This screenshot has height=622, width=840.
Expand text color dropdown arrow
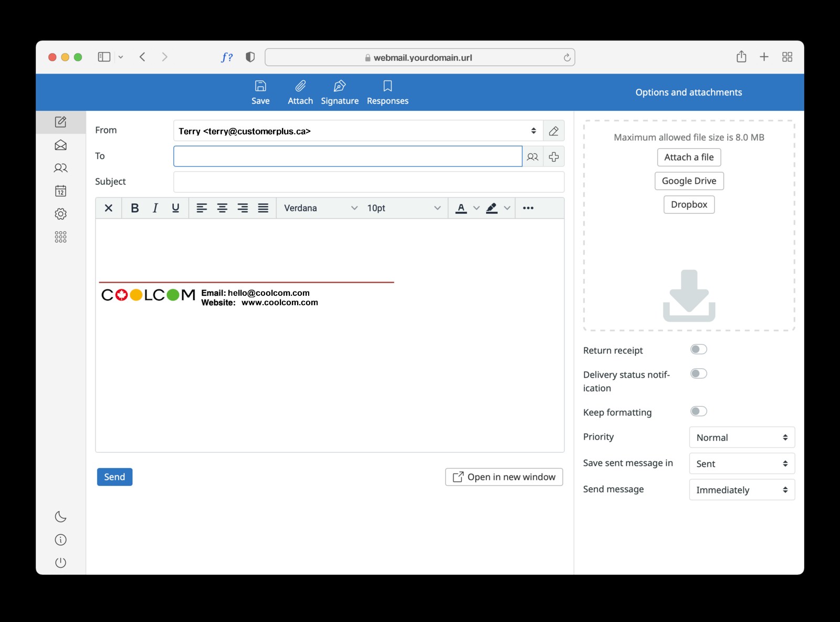(477, 208)
